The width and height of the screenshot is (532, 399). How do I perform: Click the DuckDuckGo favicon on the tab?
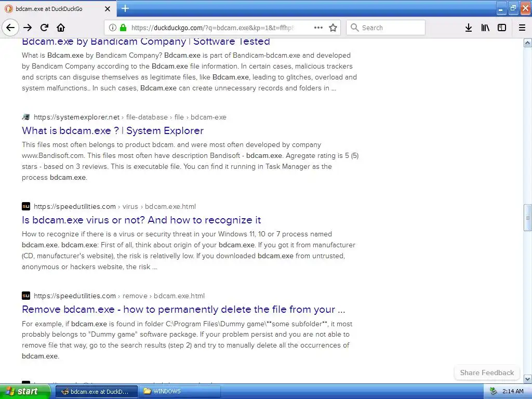[x=9, y=9]
